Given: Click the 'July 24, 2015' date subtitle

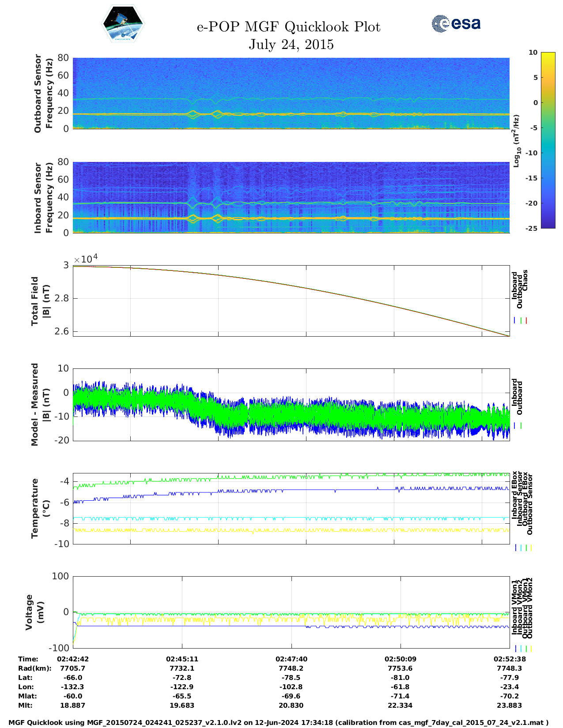Looking at the screenshot, I should (x=291, y=45).
